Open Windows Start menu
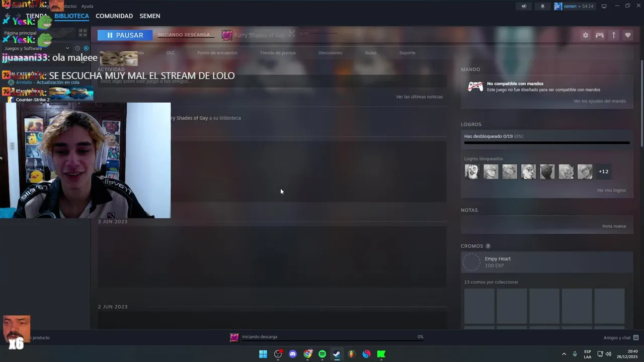Viewport: 644px width, 362px height. click(263, 354)
